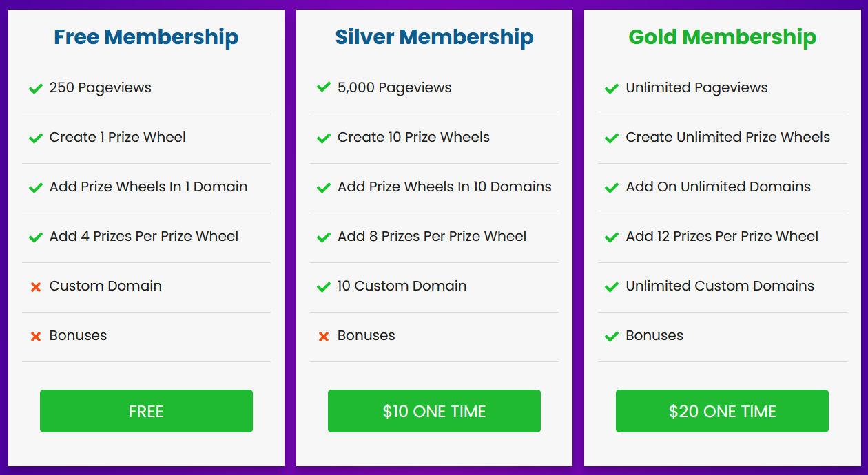Click the Silver Membership title
Image resolution: width=868 pixels, height=475 pixels.
[434, 37]
